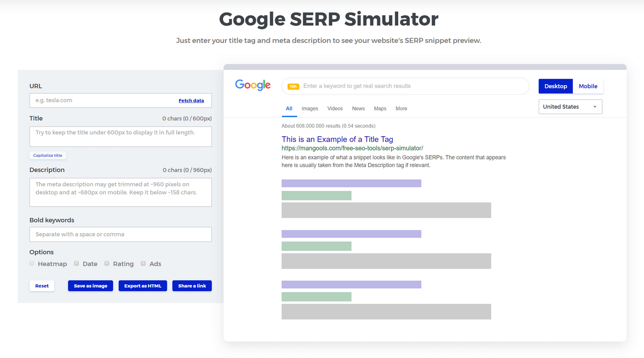Open the Images search tab
Screen dimensions: 644x358
click(310, 109)
